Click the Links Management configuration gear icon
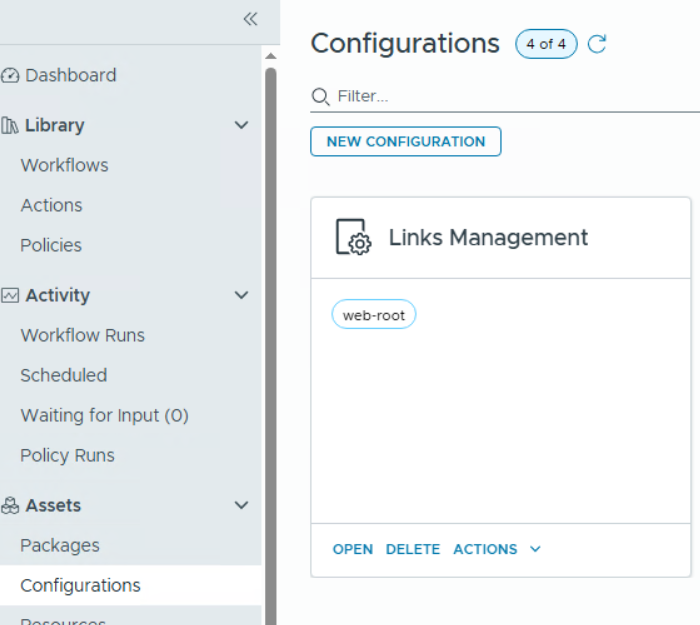 (352, 238)
